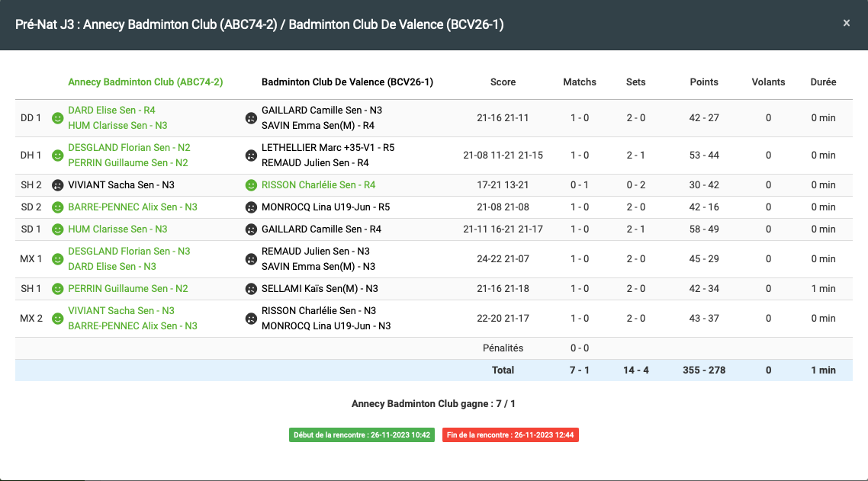Click points value 58 - 49
The height and width of the screenshot is (481, 868).
703,229
